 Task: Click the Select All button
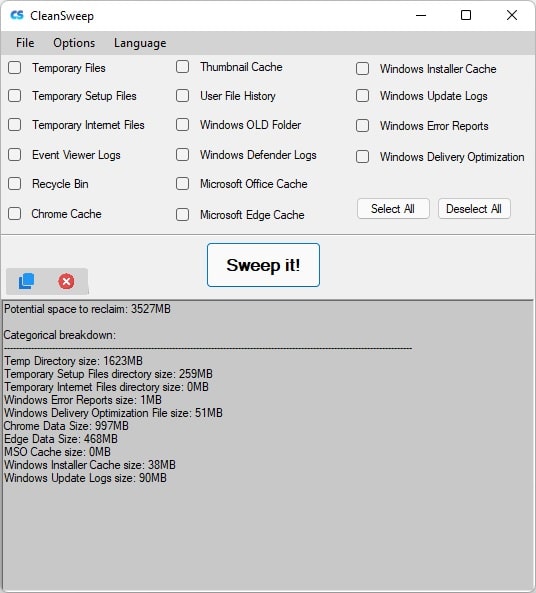coord(393,208)
